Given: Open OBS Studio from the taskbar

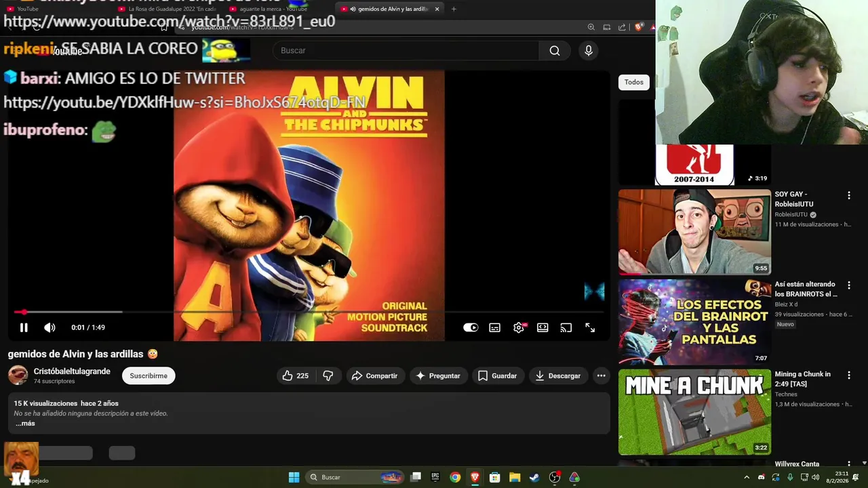Looking at the screenshot, I should click(555, 477).
